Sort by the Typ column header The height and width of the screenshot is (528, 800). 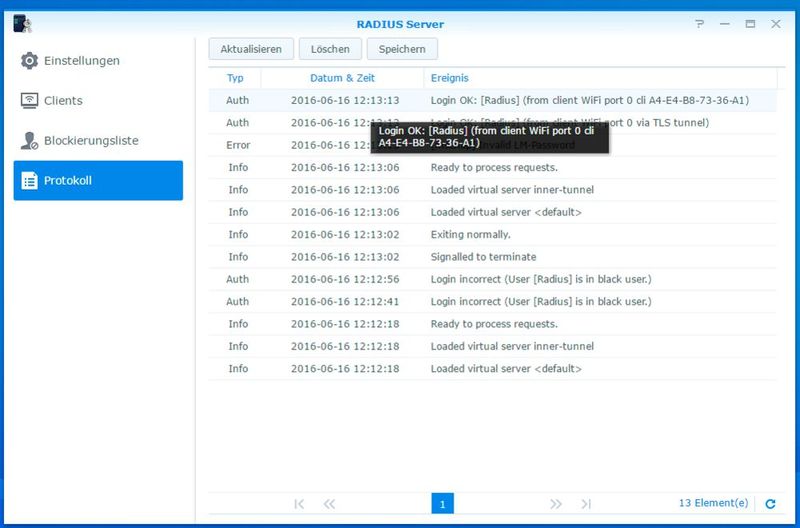click(x=235, y=78)
